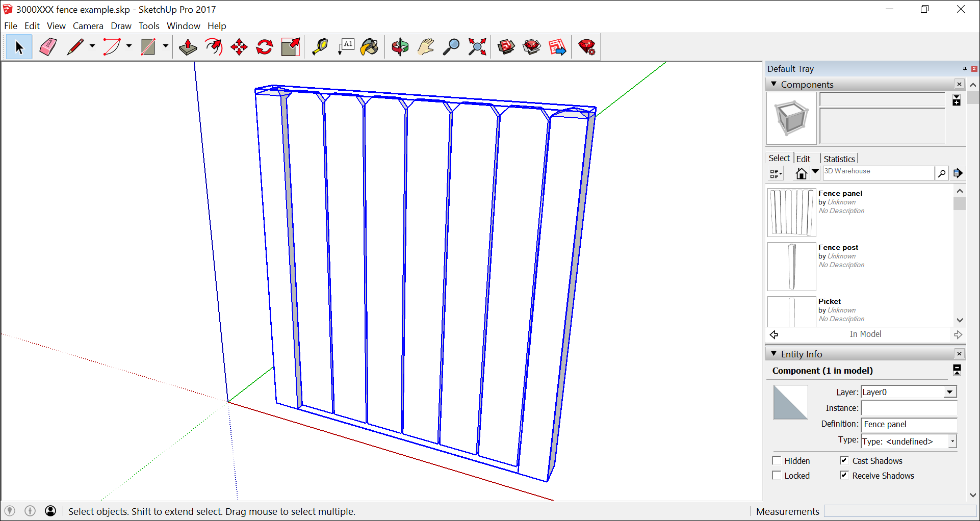Activate the Orbit tool
The image size is (980, 521).
(400, 47)
